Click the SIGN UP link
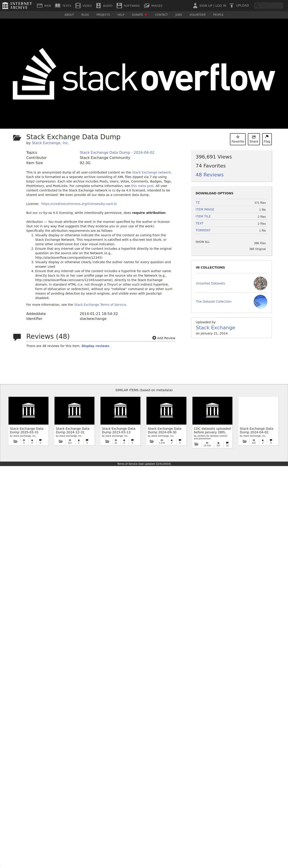Viewport: 288px width, 868px height. [206, 6]
